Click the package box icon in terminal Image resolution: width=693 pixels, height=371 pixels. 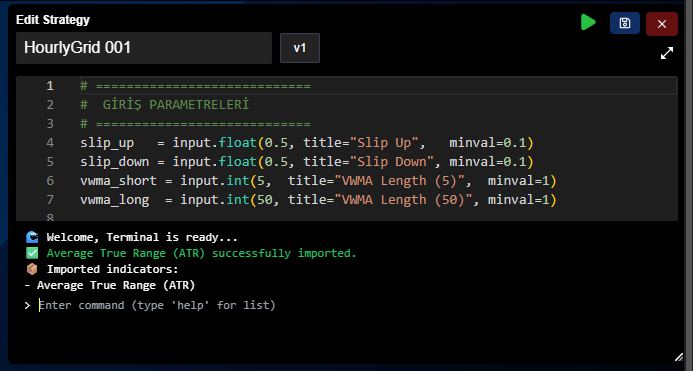32,269
